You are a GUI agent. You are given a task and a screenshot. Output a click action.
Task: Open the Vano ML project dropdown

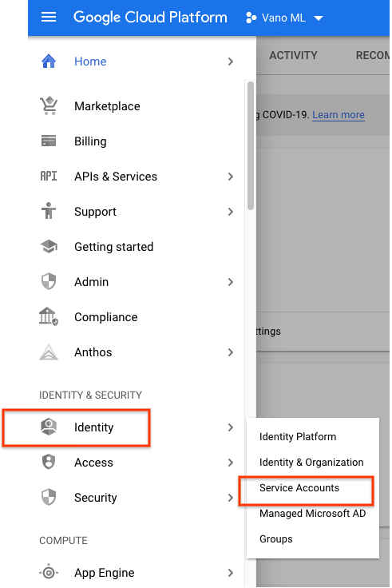point(284,18)
